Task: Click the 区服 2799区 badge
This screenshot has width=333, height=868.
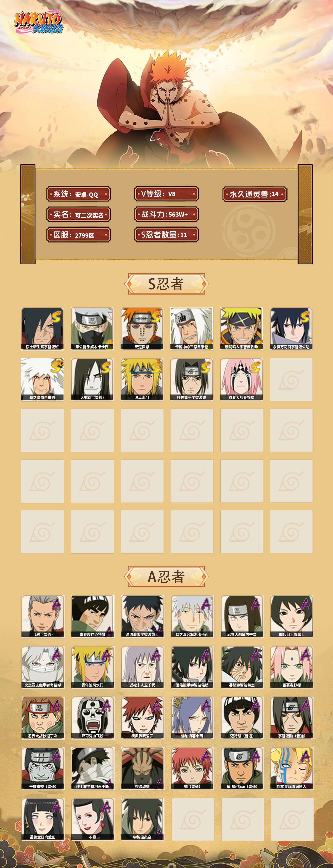Action: click(79, 235)
